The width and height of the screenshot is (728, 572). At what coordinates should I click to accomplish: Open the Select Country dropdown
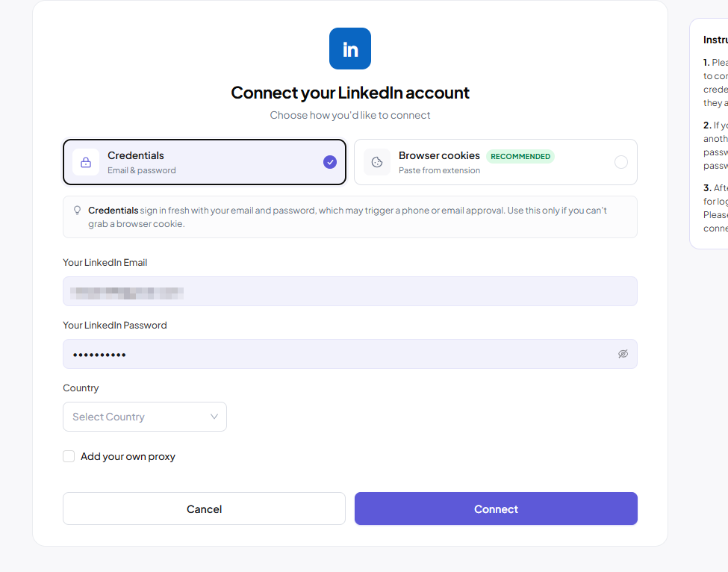145,417
